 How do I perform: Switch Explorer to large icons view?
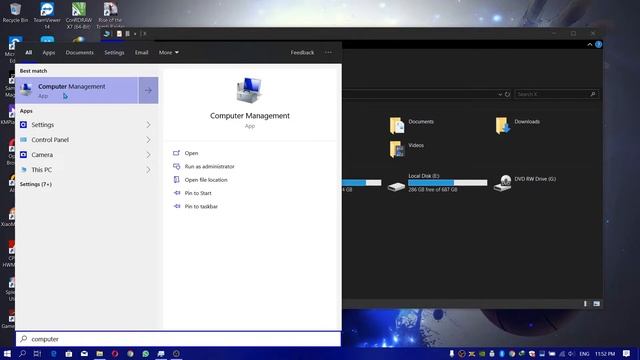[597, 304]
